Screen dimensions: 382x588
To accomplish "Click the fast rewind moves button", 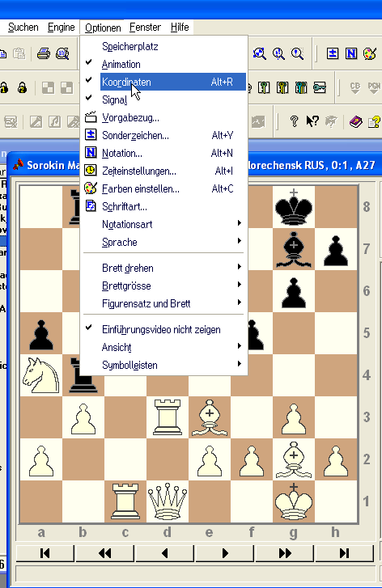I will pyautogui.click(x=104, y=553).
